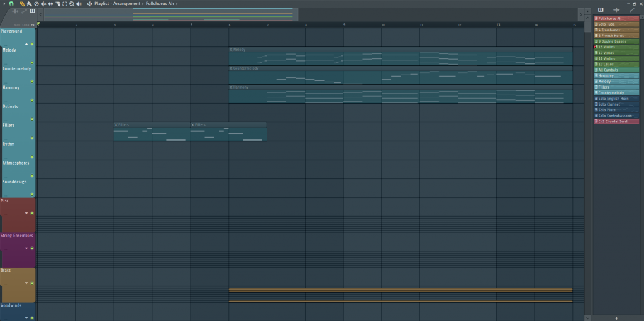The height and width of the screenshot is (321, 644).
Task: Click bar 9 on the timeline ruler
Action: (344, 24)
